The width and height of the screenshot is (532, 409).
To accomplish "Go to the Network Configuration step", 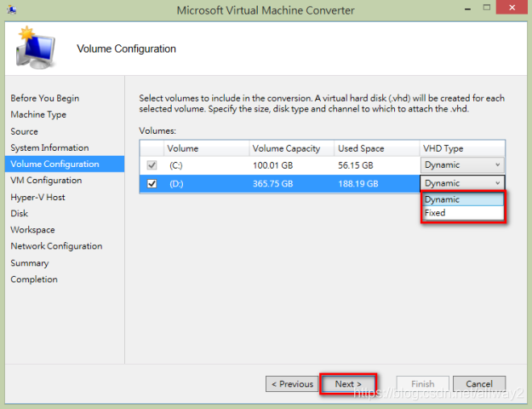I will (x=56, y=246).
